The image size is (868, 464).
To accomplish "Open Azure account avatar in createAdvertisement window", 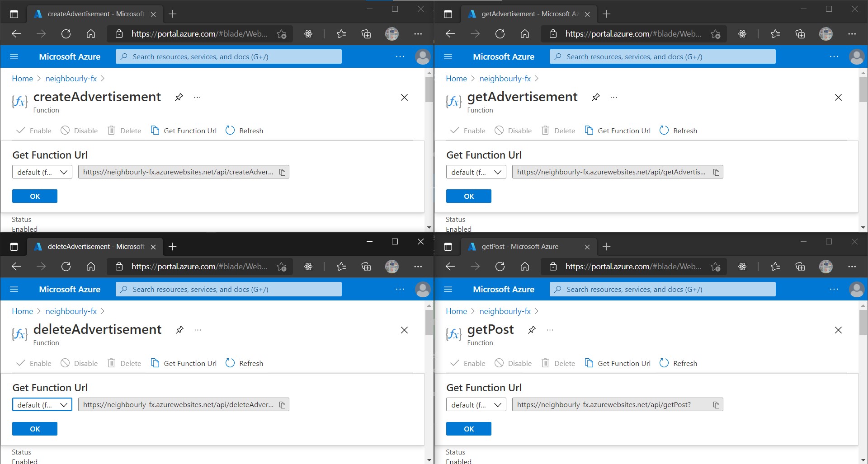I will (x=423, y=57).
